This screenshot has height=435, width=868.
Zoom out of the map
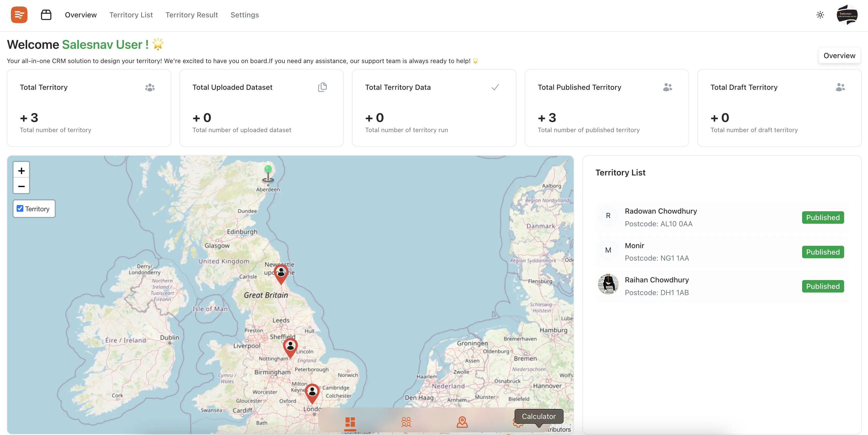pyautogui.click(x=21, y=186)
